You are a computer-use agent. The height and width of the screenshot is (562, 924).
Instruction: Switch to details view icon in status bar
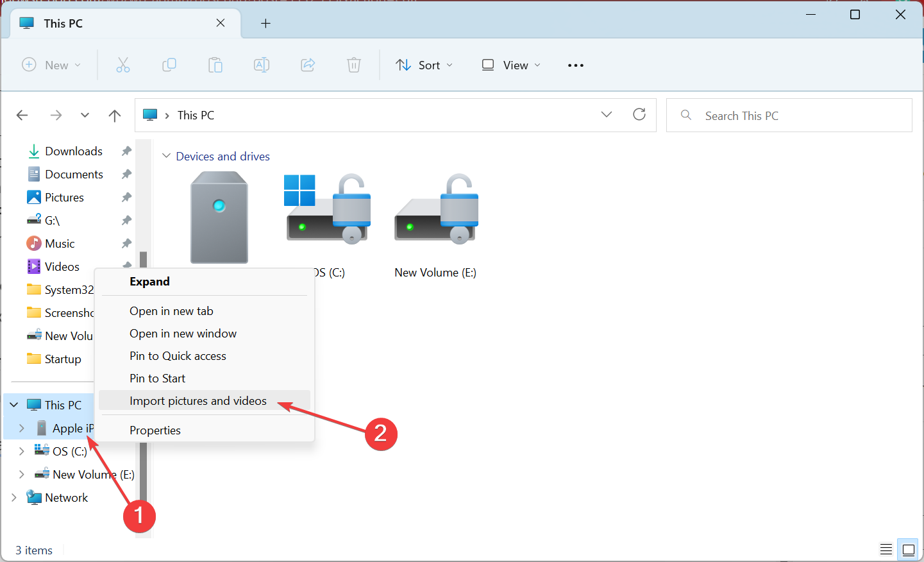coord(886,549)
